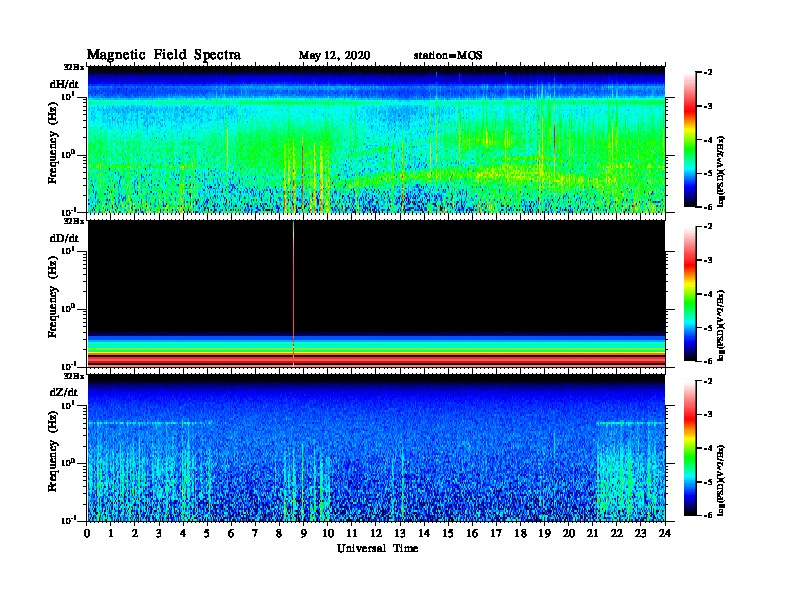792x612 pixels.
Task: Click the hour 24 tick label
Action: tap(665, 533)
